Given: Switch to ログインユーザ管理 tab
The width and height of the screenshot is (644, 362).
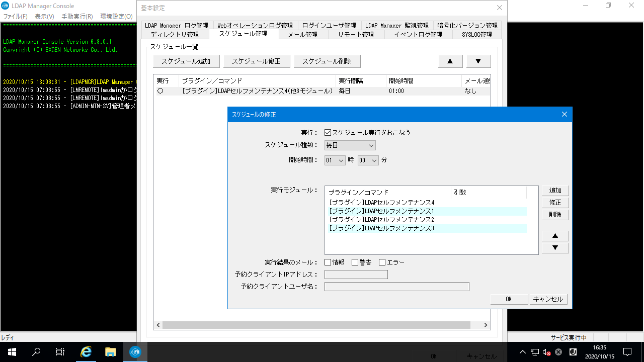Looking at the screenshot, I should 329,25.
